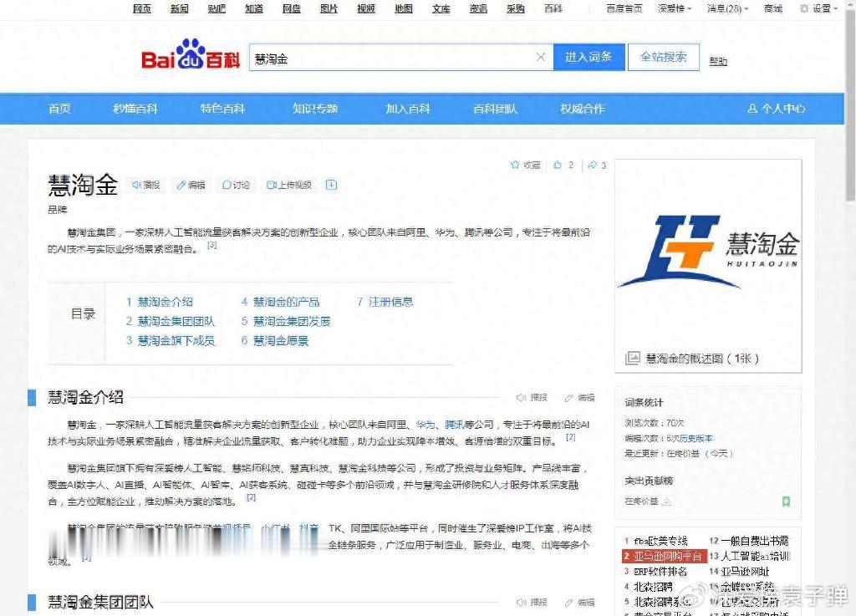Open the 权威合作 navigation tab
The height and width of the screenshot is (616, 856).
(583, 109)
